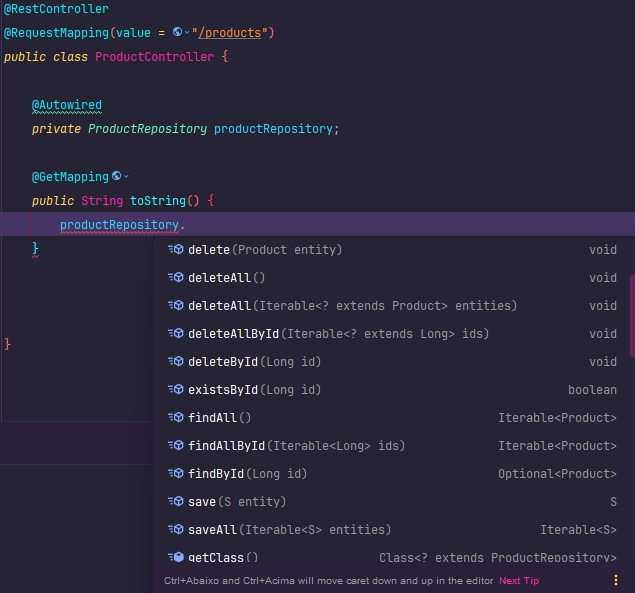Screen dimensions: 635x593
Task: Click the method icon beside delete(Product entity)
Action: (176, 250)
